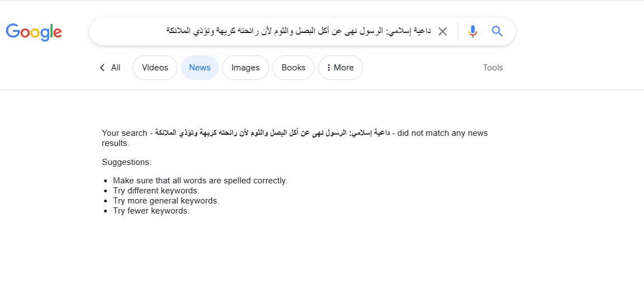Click the three-dot icon in the More chip
The image size is (644, 284).
tap(328, 68)
